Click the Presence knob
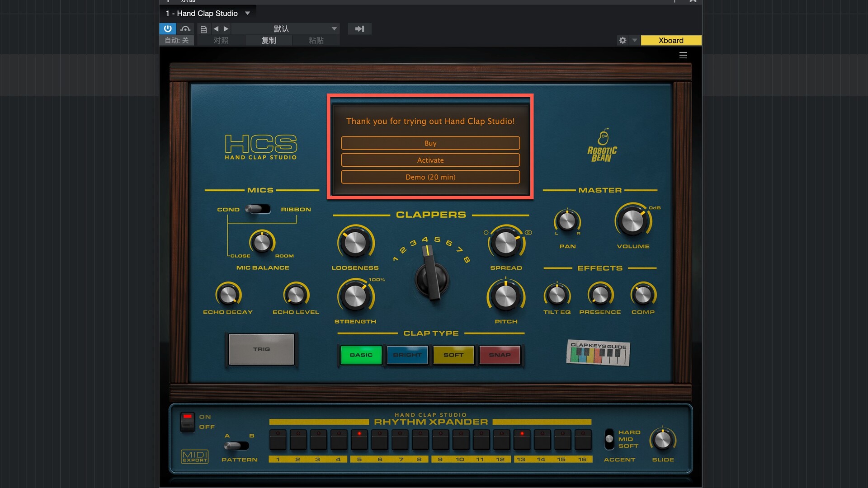The image size is (868, 488). pyautogui.click(x=600, y=295)
